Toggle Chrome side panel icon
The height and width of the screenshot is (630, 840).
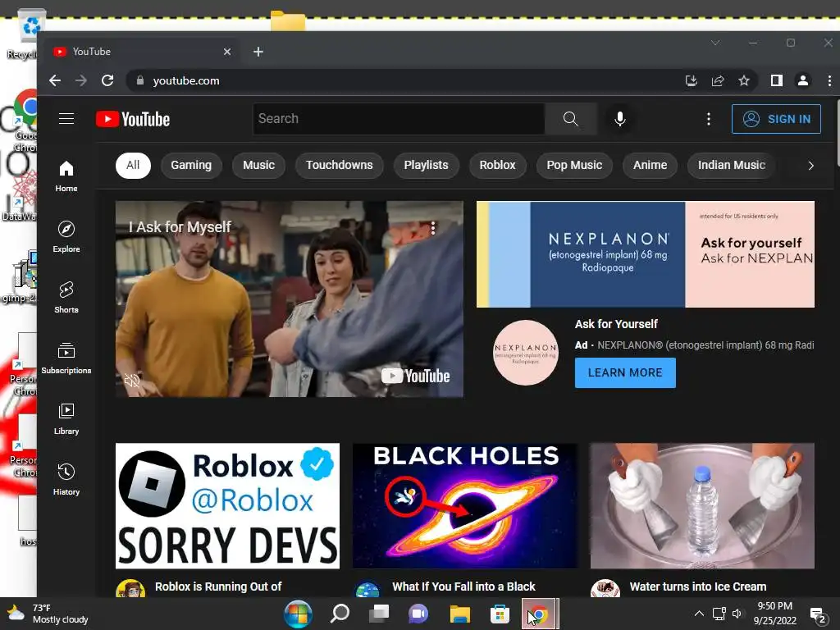776,80
